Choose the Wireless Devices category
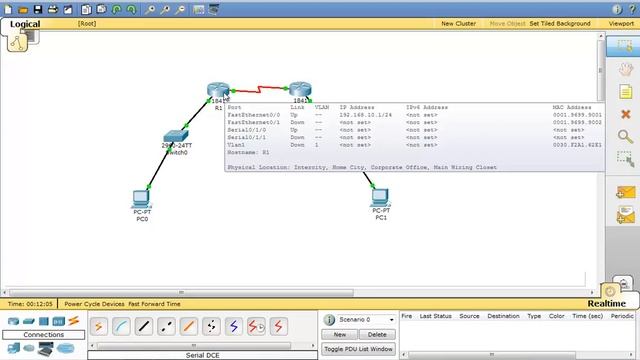This screenshot has width=640, height=360. [59, 321]
